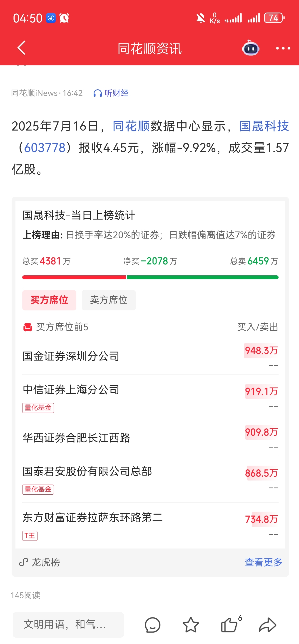The height and width of the screenshot is (644, 299).
Task: Tap the T王 tag under 东方财富证券
Action: click(x=30, y=536)
